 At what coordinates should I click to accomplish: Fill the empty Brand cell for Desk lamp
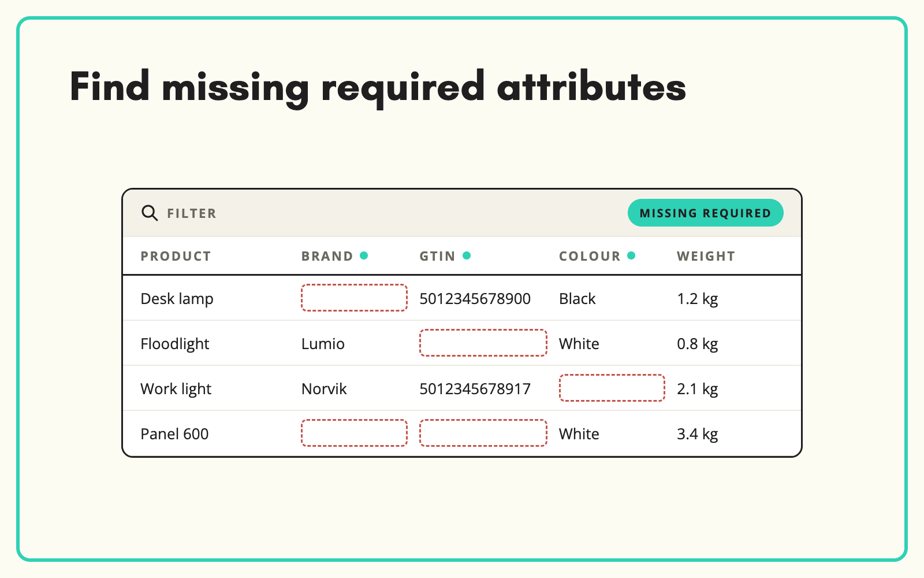coord(354,298)
